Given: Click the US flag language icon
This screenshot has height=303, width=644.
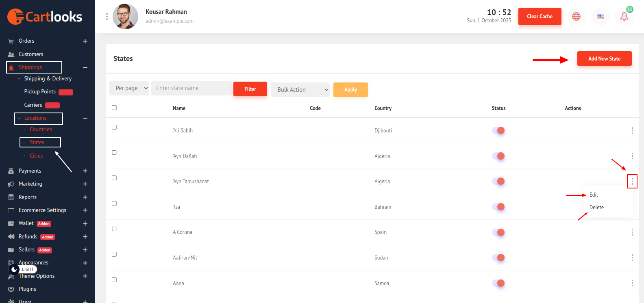Looking at the screenshot, I should click(600, 17).
